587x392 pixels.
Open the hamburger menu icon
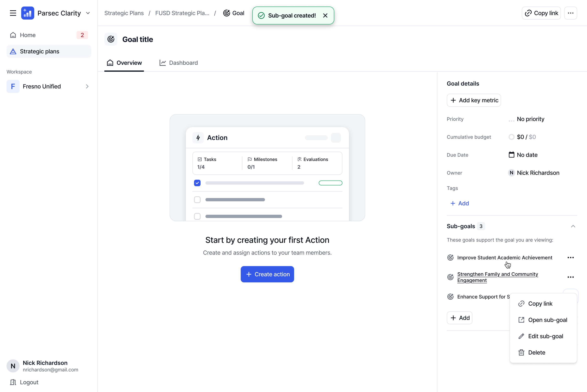point(13,13)
